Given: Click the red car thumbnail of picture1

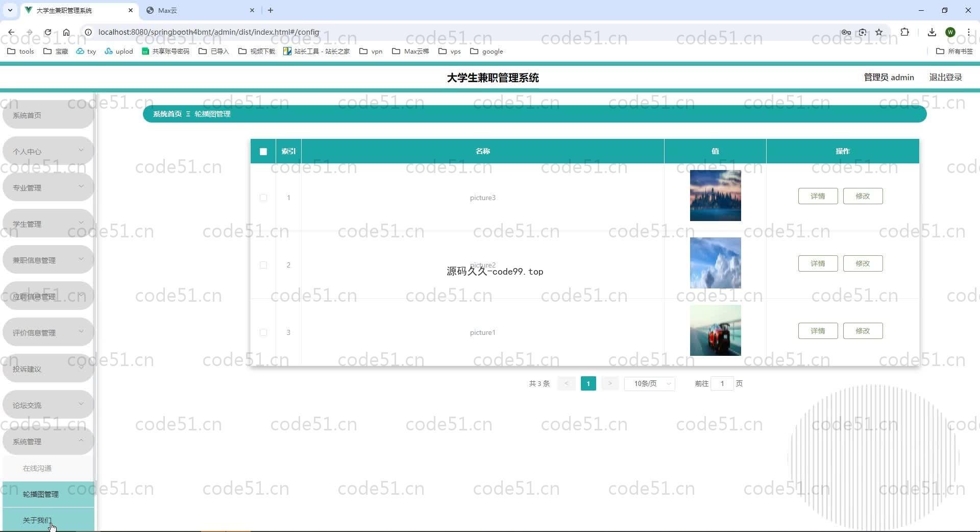Looking at the screenshot, I should coord(715,330).
